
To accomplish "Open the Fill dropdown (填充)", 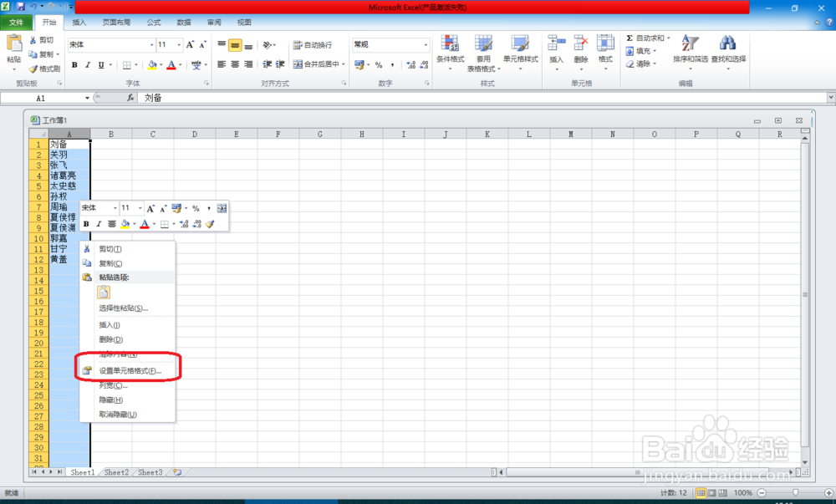I will click(x=640, y=51).
